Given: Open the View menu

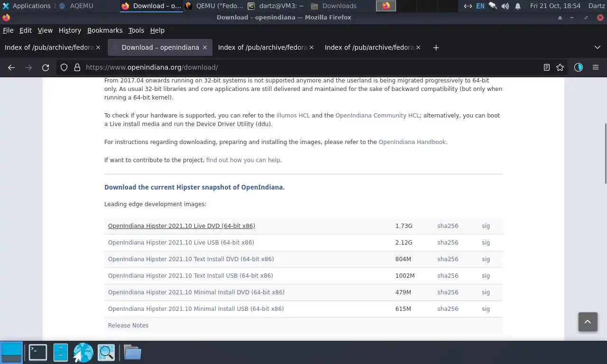Looking at the screenshot, I should (x=45, y=30).
